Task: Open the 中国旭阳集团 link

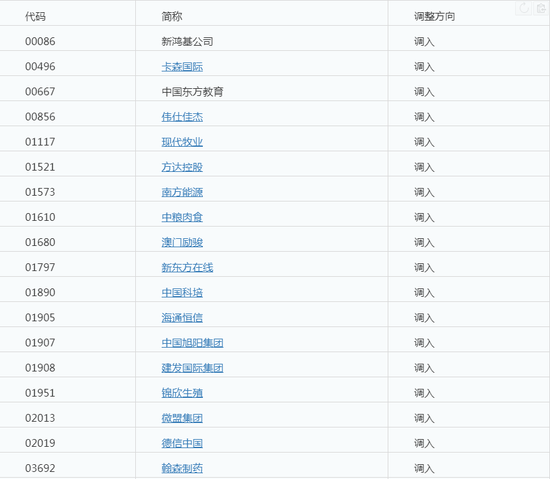Action: pyautogui.click(x=192, y=343)
